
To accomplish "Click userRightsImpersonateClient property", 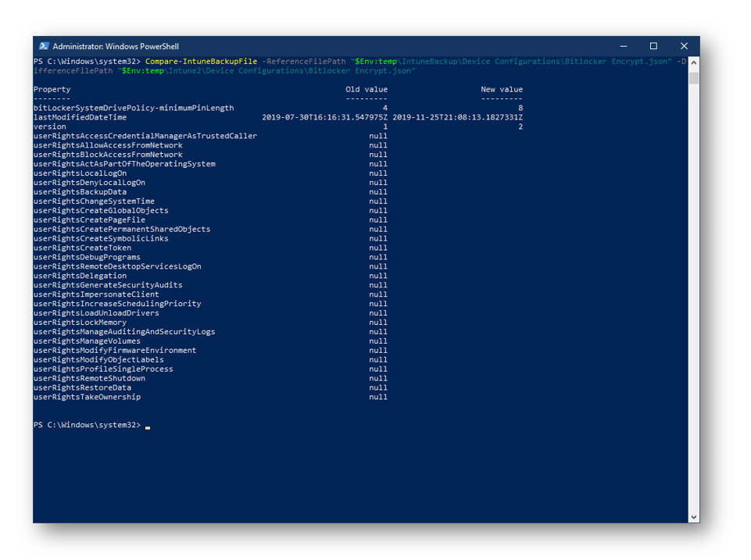I will tap(96, 294).
